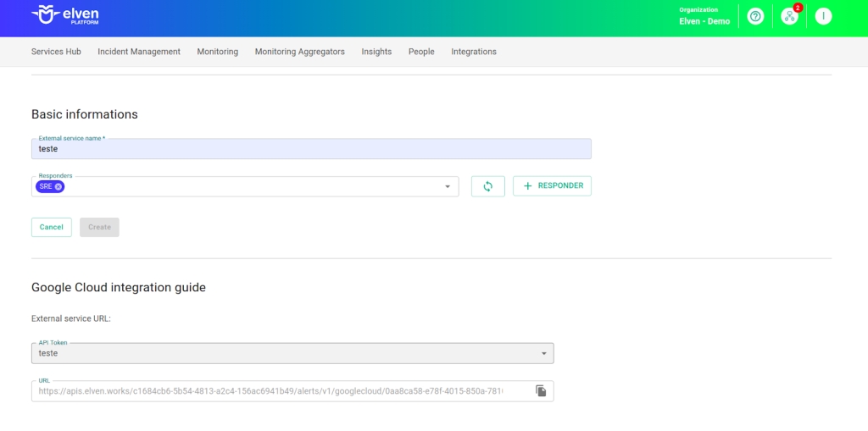Click the + RESPONDER button

[x=552, y=186]
